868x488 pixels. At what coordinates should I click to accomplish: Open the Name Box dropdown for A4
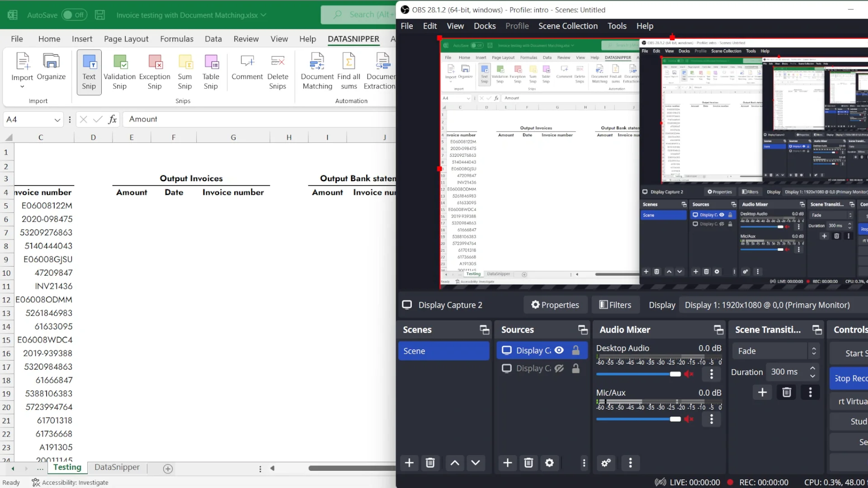pyautogui.click(x=57, y=120)
